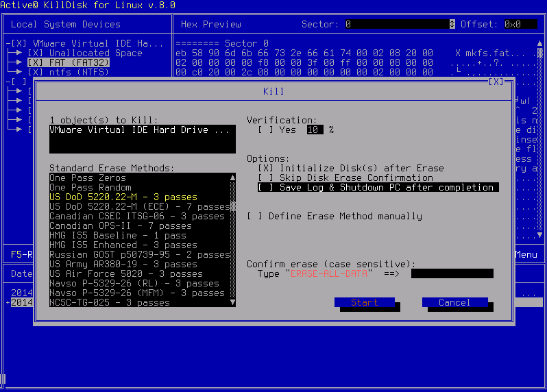The image size is (547, 392).
Task: Click the Date column header in log
Action: point(22,273)
